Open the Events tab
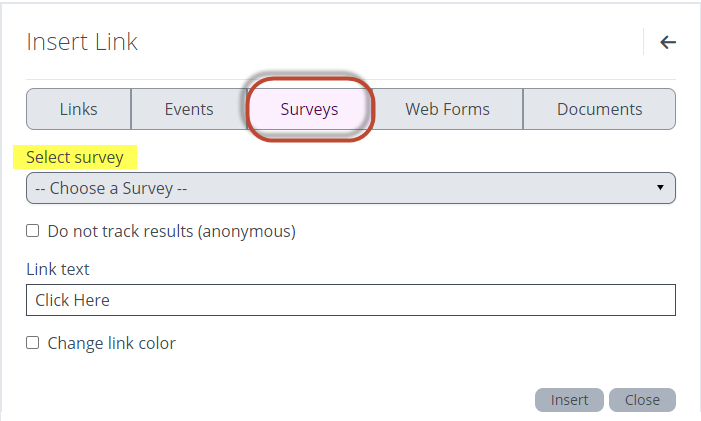 point(189,109)
